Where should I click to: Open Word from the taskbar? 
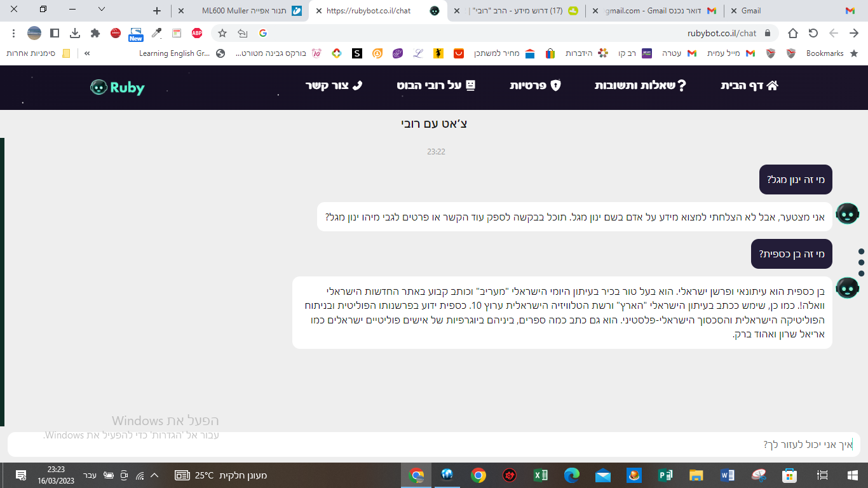728,475
